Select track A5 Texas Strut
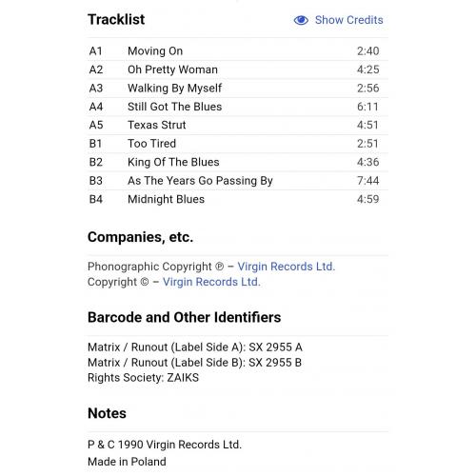Image resolution: width=476 pixels, height=476 pixels. click(x=238, y=125)
